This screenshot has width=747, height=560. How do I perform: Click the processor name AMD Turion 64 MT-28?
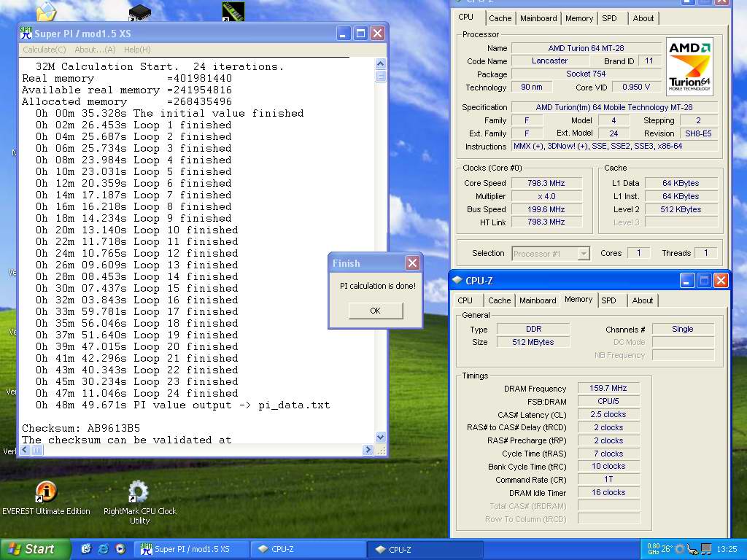(x=586, y=48)
